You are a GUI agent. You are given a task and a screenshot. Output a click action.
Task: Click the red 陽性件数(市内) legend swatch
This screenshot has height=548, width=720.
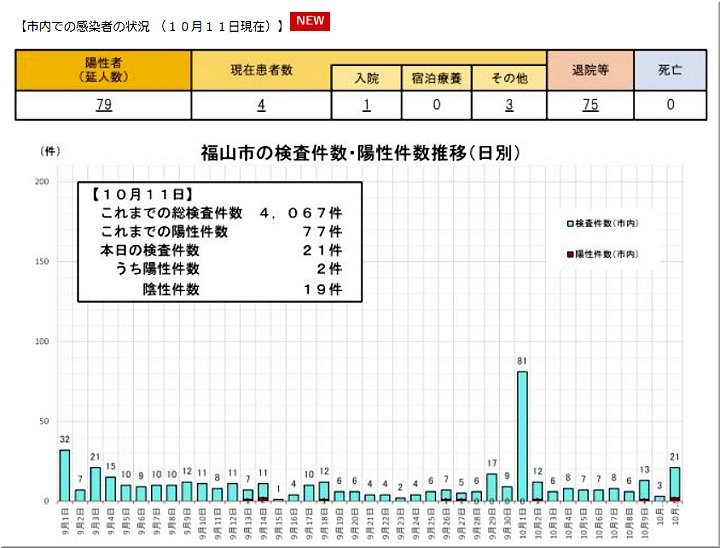pos(569,254)
